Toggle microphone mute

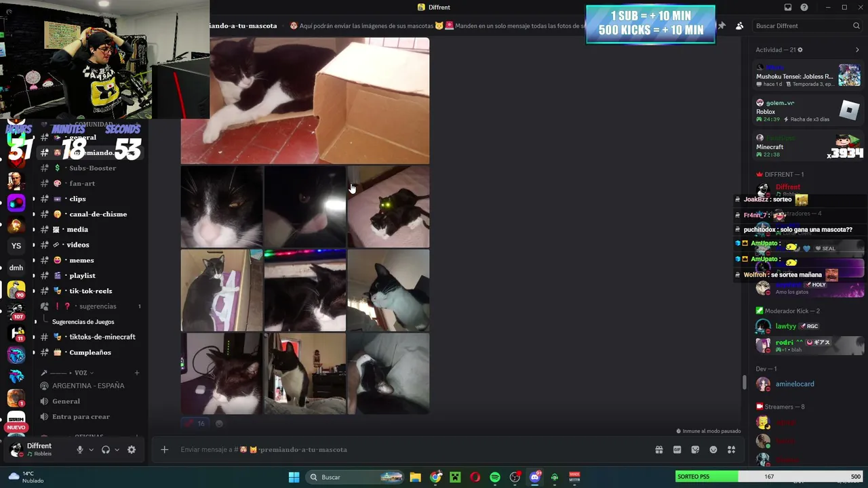[x=80, y=449]
